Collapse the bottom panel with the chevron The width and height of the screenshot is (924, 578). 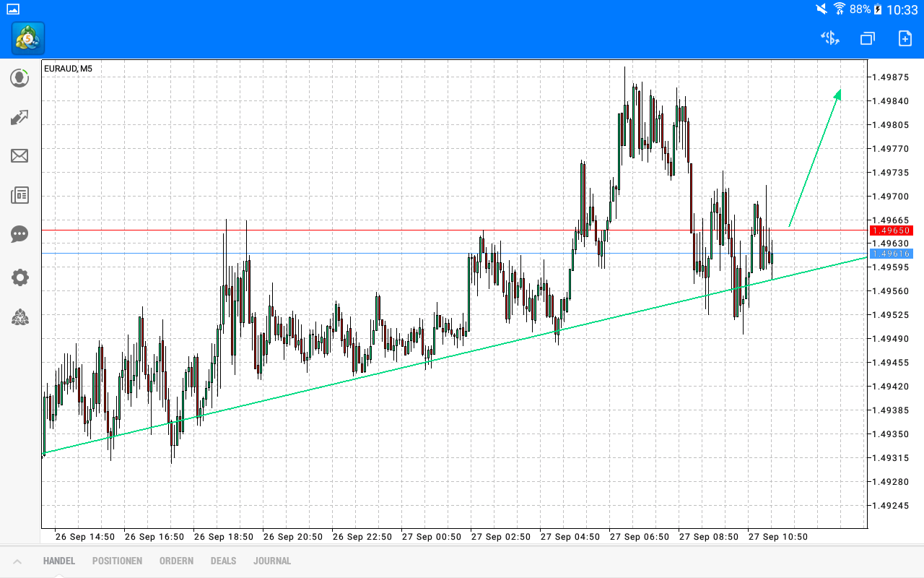coord(16,561)
